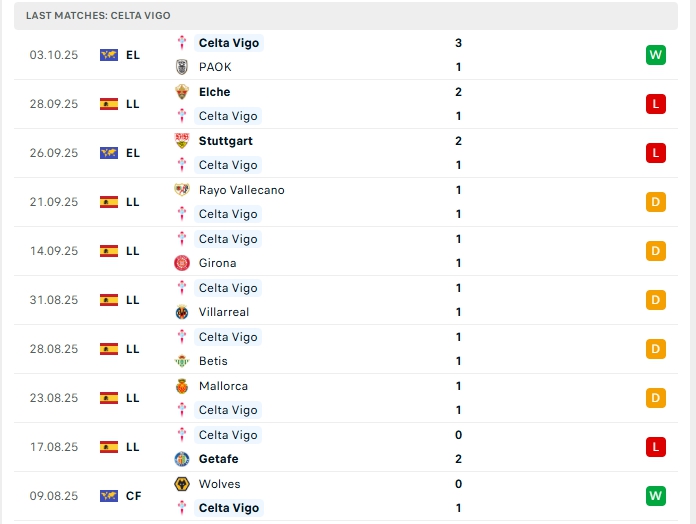Click the Rayo Vallecano crest icon

(182, 190)
